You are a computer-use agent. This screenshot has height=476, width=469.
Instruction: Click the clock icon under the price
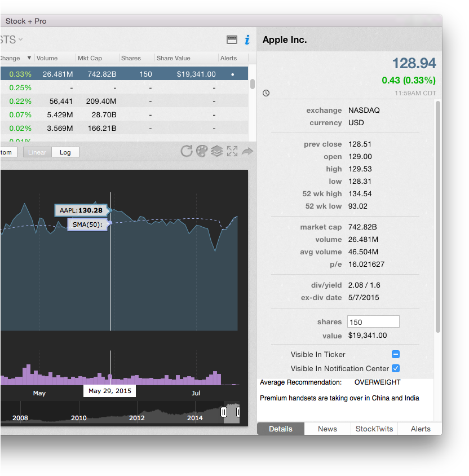pyautogui.click(x=266, y=93)
